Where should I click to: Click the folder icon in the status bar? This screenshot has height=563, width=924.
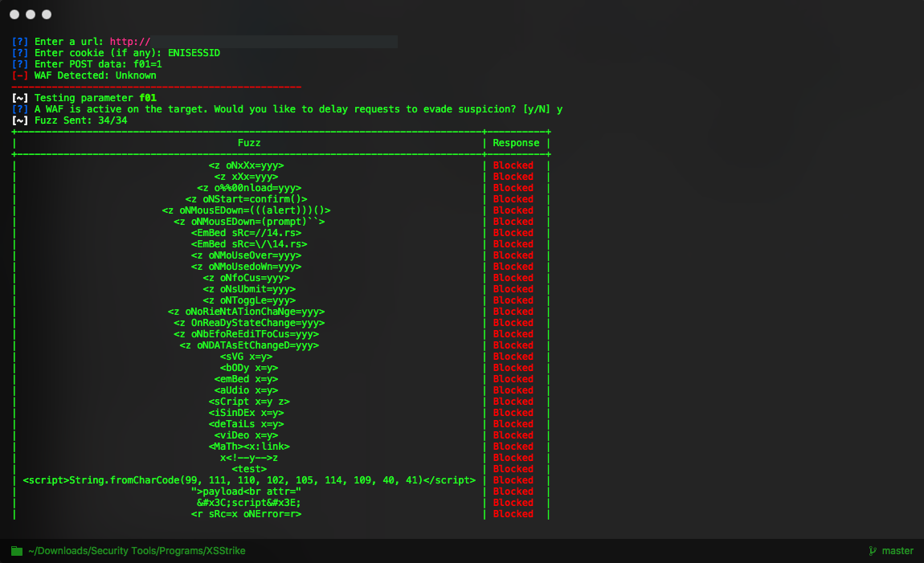[17, 551]
